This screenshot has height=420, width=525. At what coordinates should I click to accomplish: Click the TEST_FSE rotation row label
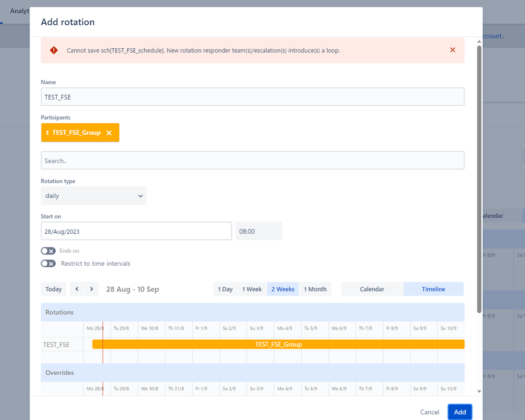coord(56,345)
